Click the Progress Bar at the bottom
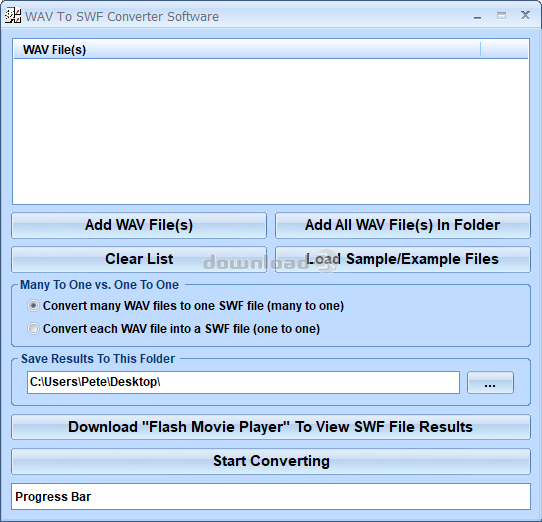This screenshot has width=542, height=522. (271, 497)
